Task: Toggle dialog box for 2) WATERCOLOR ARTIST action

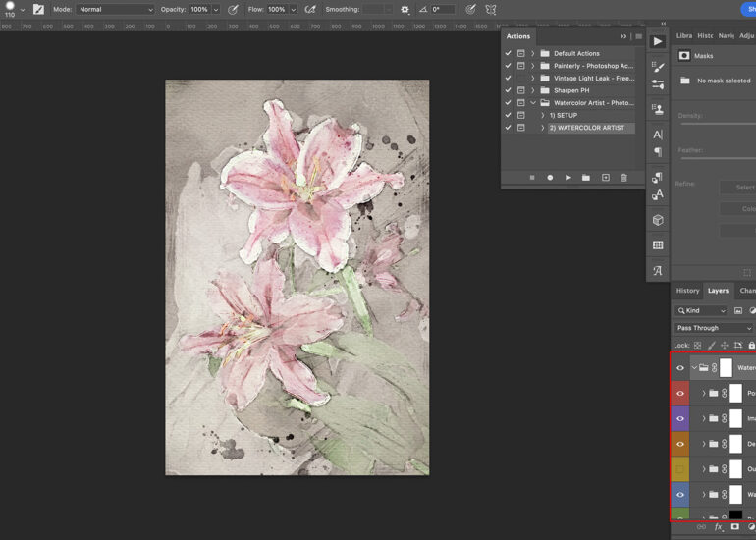Action: 521,128
